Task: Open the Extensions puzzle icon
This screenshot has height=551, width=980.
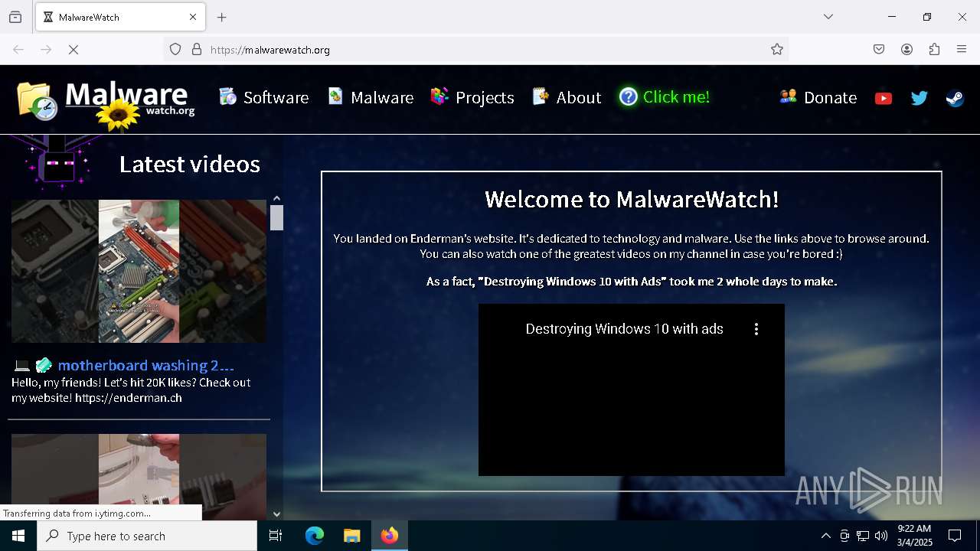Action: 934,50
